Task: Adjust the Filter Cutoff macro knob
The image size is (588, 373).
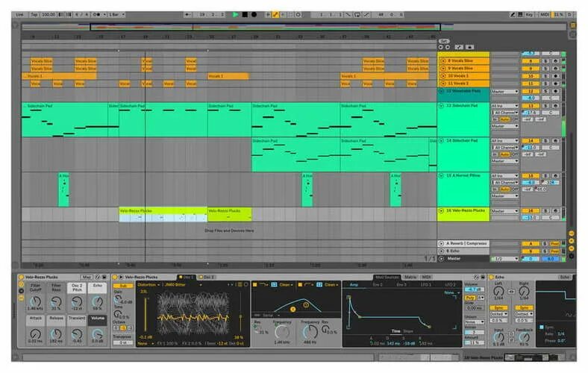Action: click(x=35, y=301)
